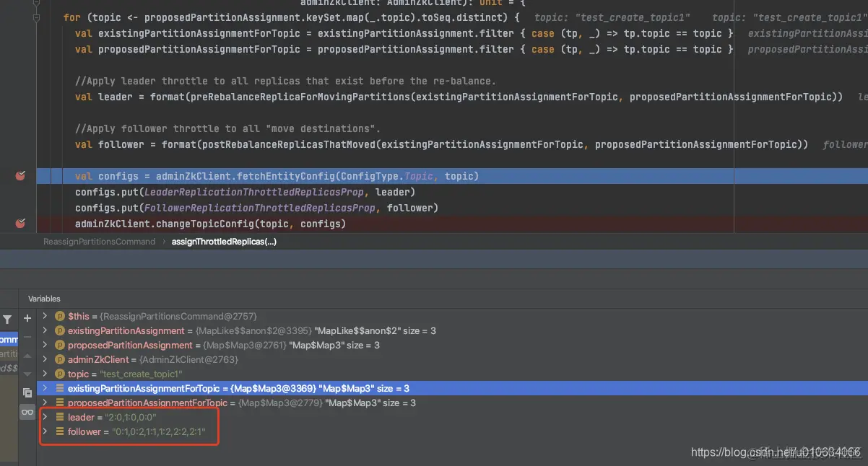The height and width of the screenshot is (466, 868).
Task: Click the 'val leader = format(' code line
Action: point(459,97)
